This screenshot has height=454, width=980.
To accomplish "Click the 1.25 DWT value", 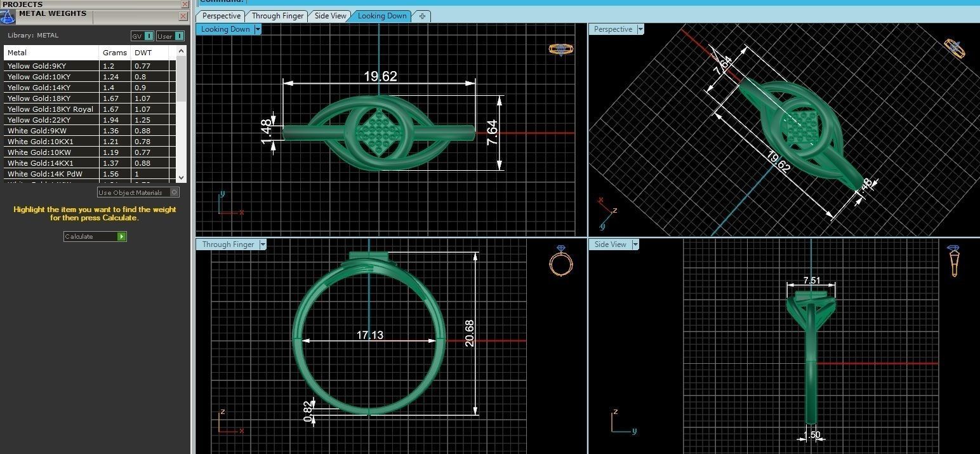I will pos(142,120).
